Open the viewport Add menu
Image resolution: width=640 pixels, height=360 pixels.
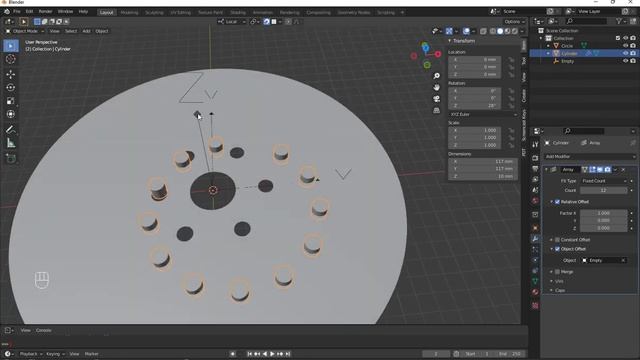(x=86, y=31)
